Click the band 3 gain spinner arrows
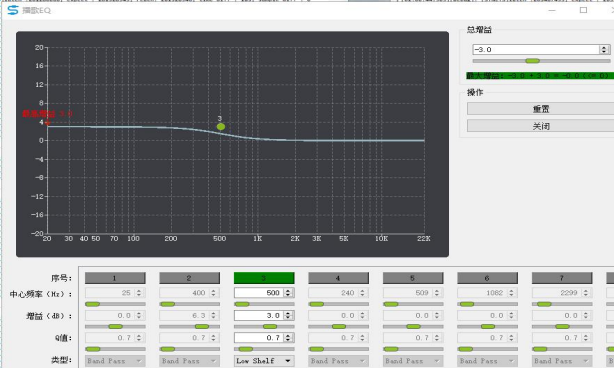The image size is (614, 368). coord(288,316)
